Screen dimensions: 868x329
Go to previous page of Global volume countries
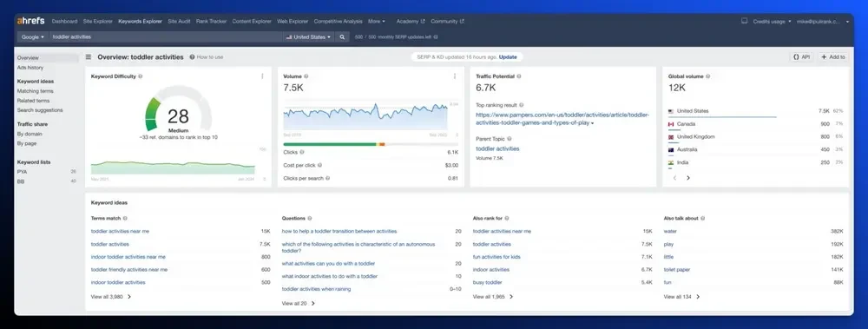coord(674,178)
